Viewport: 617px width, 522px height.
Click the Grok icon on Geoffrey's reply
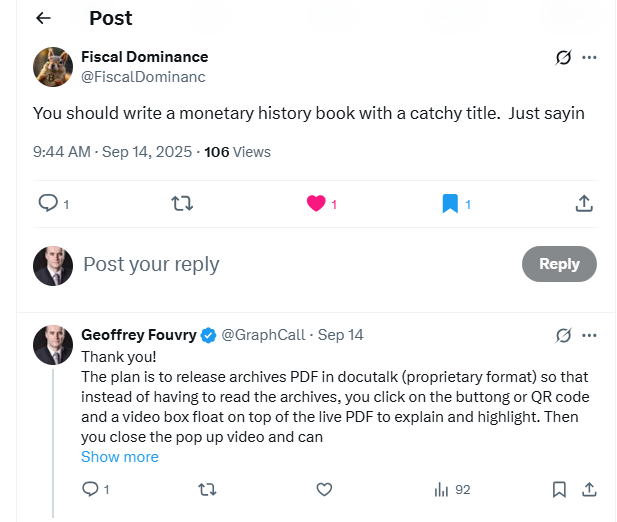[x=564, y=334]
